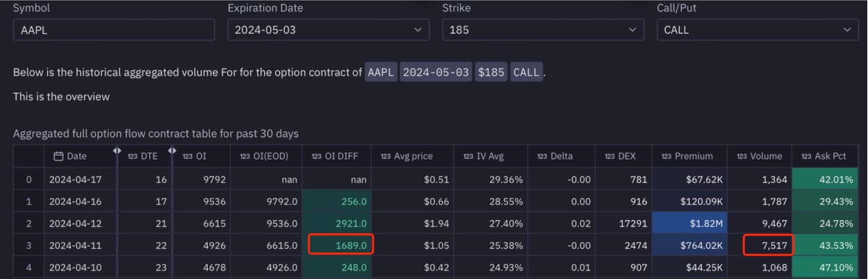Image resolution: width=868 pixels, height=279 pixels.
Task: Click Ask Pct cell 43.53%
Action: coord(824,246)
